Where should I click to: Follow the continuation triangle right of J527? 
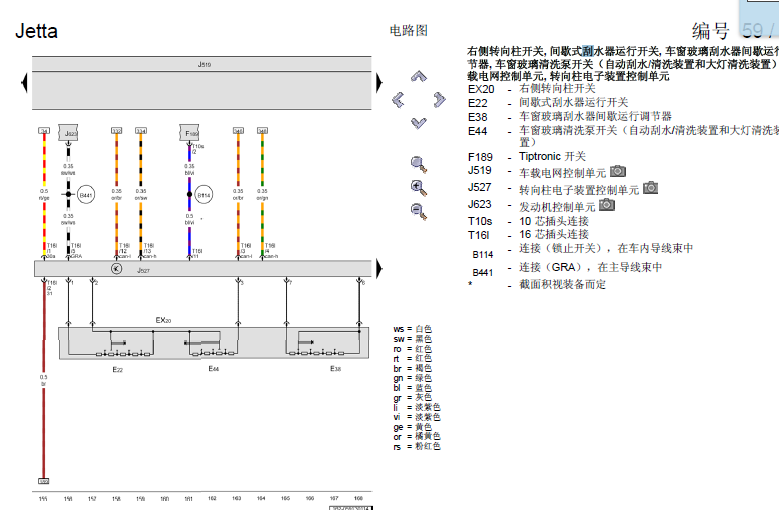pyautogui.click(x=379, y=269)
